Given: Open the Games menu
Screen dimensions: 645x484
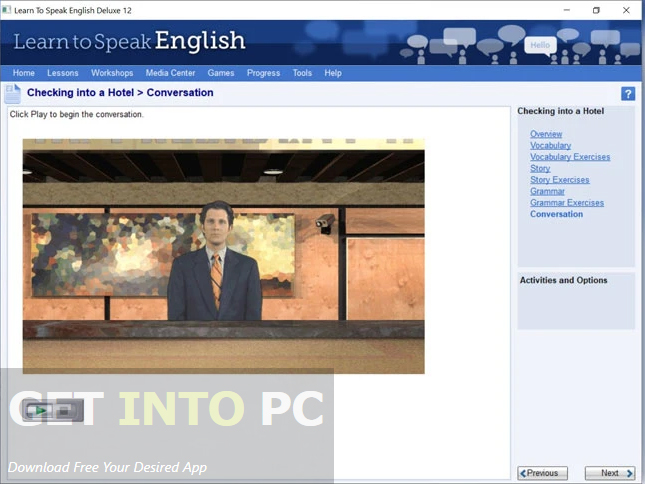Looking at the screenshot, I should point(221,73).
